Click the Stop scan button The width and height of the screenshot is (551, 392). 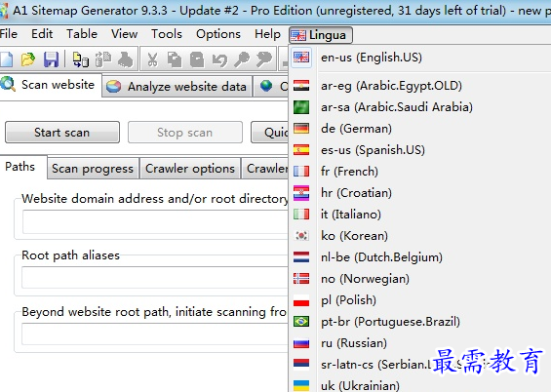[185, 133]
